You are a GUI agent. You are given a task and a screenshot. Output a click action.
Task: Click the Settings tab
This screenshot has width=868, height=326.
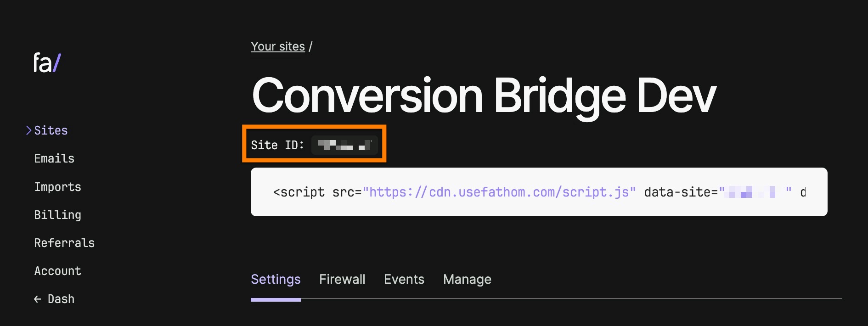276,279
